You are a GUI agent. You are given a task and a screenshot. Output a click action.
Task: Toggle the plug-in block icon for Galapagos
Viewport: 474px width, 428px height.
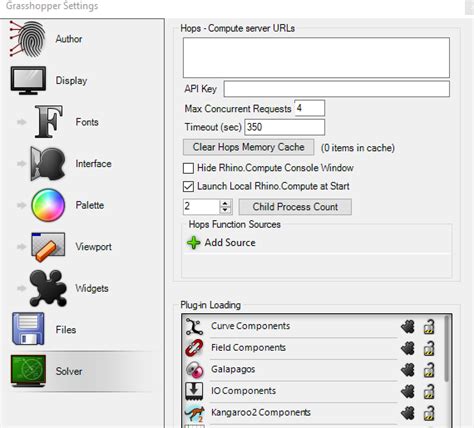pyautogui.click(x=408, y=370)
